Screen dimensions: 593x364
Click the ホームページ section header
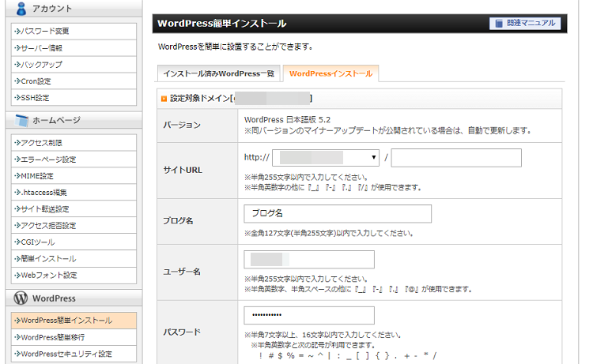[74, 120]
